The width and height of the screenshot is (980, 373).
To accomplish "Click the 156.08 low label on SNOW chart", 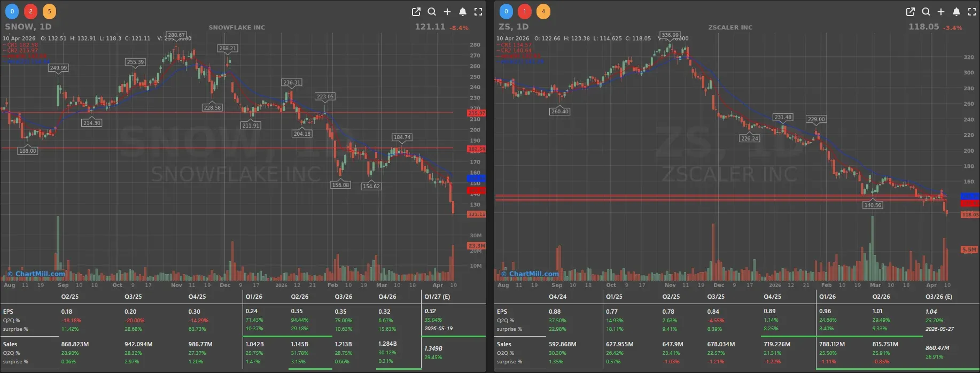I will (340, 185).
